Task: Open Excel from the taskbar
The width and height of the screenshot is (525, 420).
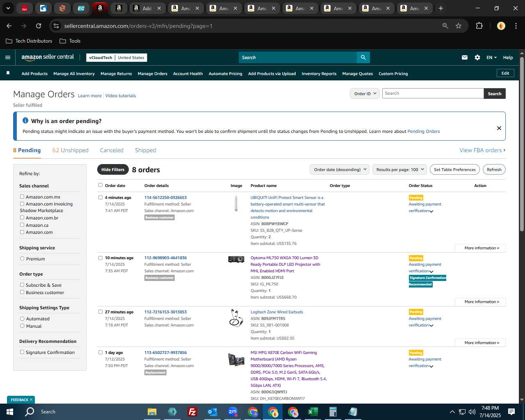Action: [x=313, y=412]
